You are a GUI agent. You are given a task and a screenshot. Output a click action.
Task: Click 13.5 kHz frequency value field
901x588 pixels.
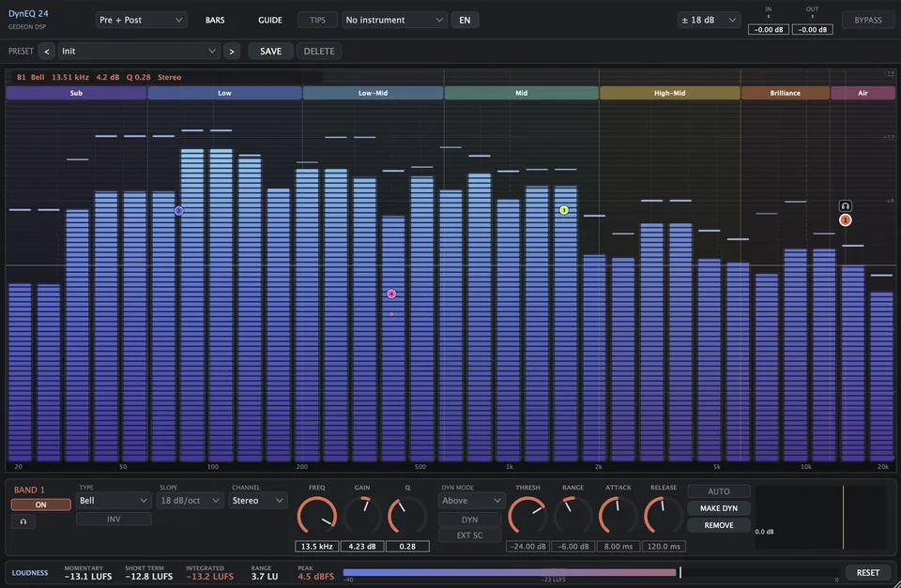click(316, 546)
